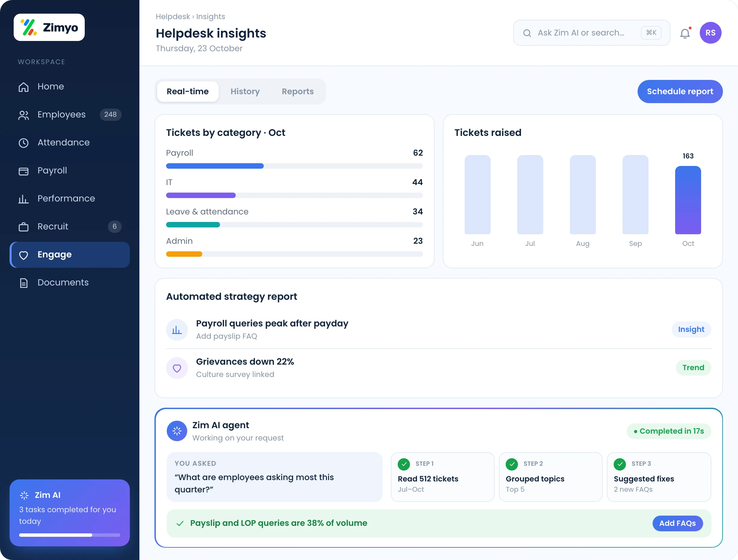Click the Performance bar chart icon

(23, 199)
